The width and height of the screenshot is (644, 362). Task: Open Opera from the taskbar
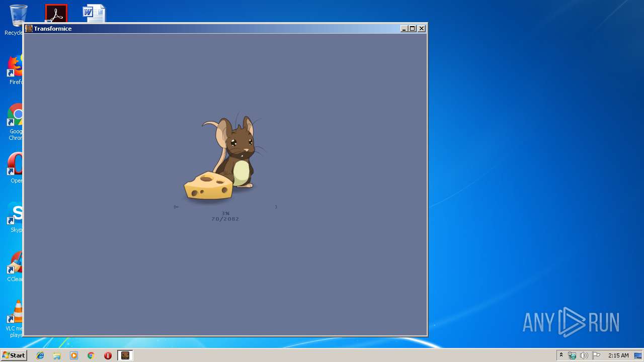pos(108,355)
